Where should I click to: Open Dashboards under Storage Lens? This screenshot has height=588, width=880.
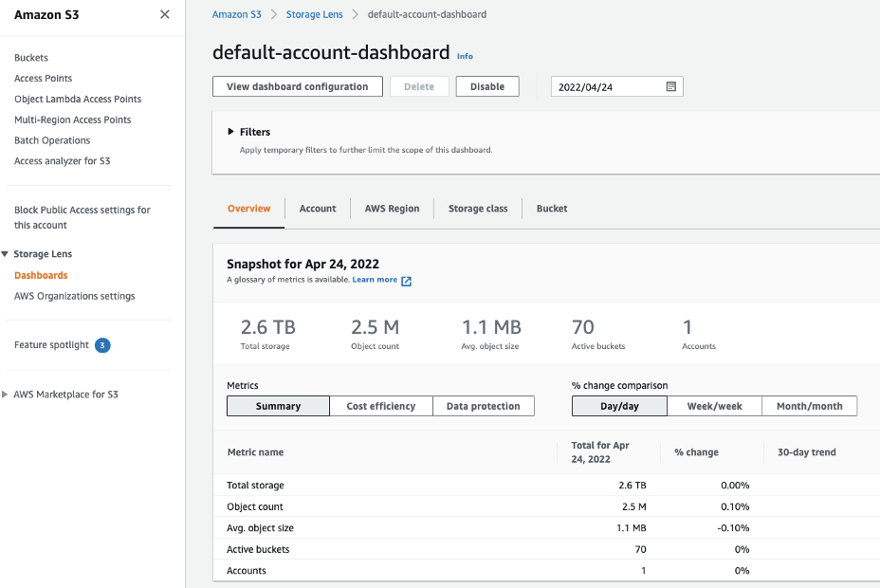[41, 275]
